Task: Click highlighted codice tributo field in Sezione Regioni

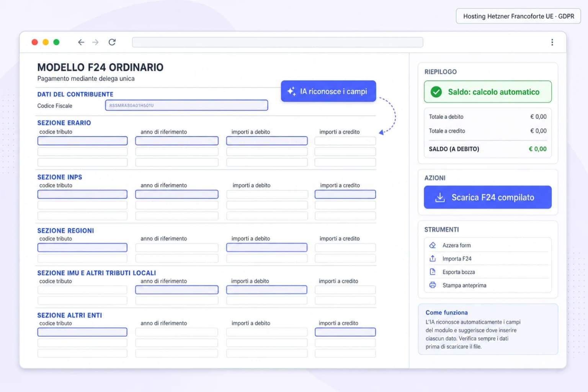Action: pos(82,248)
